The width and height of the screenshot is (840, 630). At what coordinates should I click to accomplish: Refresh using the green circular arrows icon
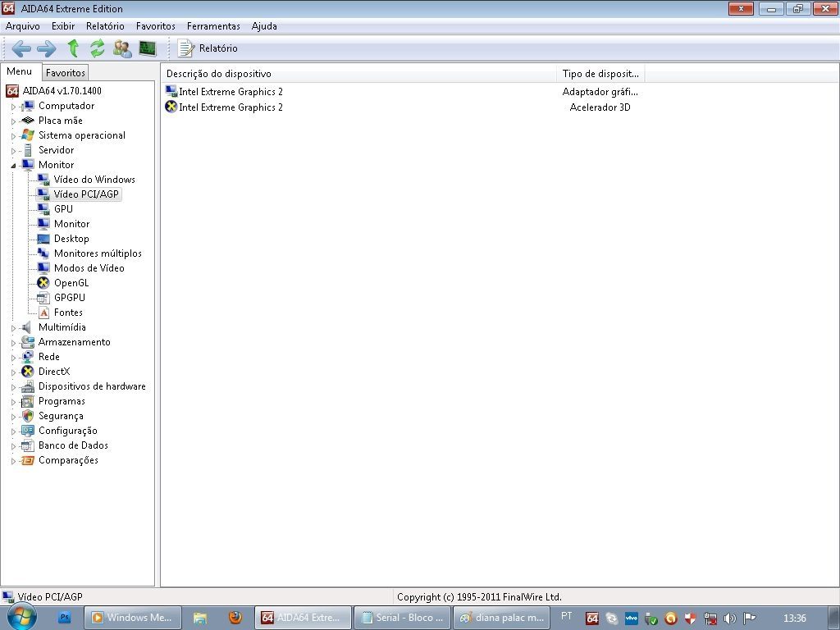tap(97, 48)
